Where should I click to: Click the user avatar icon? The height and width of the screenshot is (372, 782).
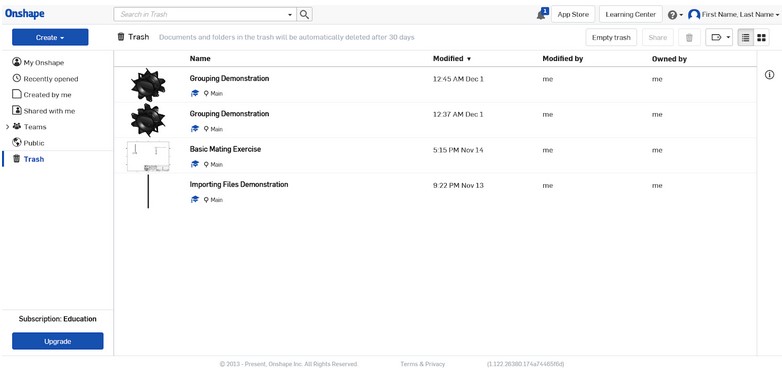[694, 15]
